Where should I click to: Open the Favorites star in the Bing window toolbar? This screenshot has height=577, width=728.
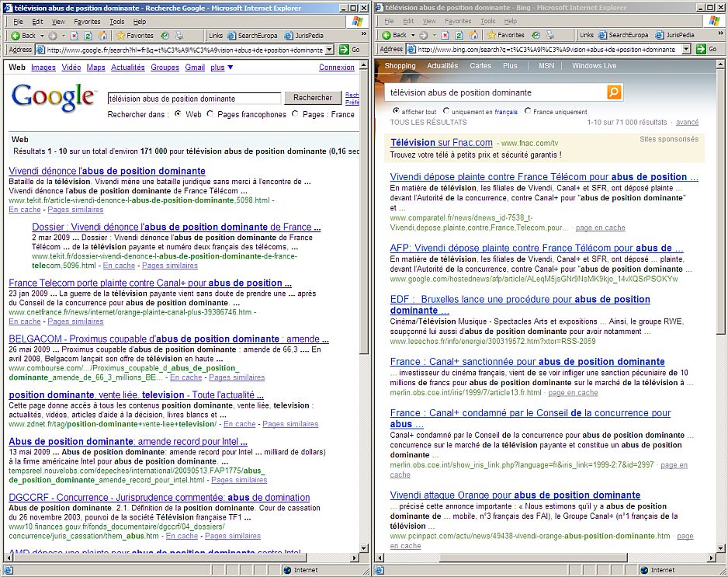click(505, 35)
